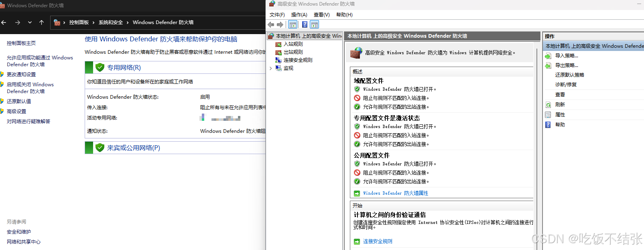Open 网络和共享中心 under 另请参阅
644x250 pixels.
point(24,242)
